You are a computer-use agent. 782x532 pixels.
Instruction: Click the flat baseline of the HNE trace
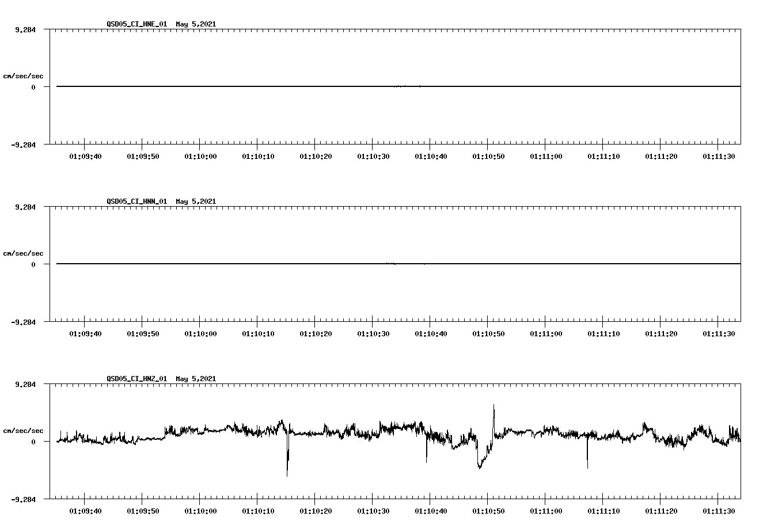[346, 86]
